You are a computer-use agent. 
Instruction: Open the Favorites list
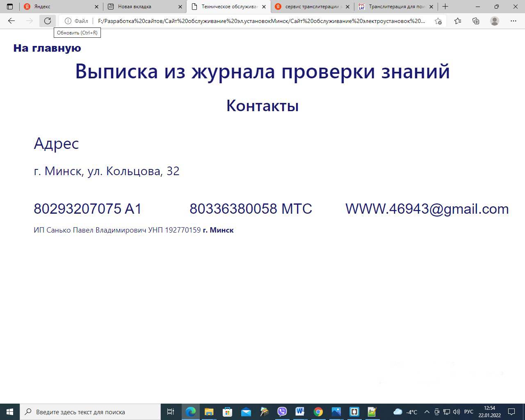(458, 21)
